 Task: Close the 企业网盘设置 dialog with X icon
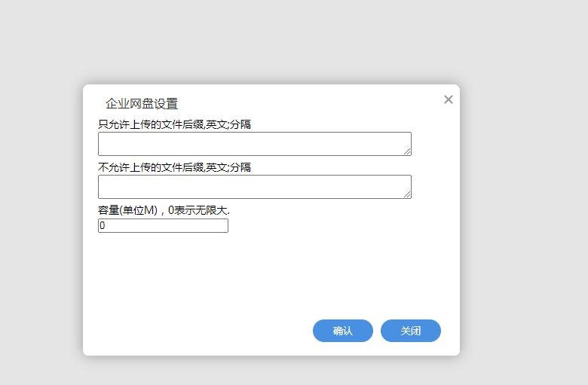pyautogui.click(x=449, y=99)
